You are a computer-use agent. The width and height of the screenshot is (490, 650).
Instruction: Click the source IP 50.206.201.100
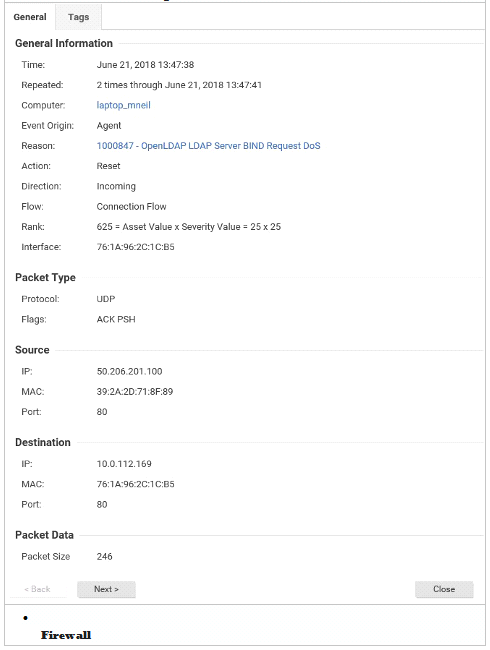129,371
